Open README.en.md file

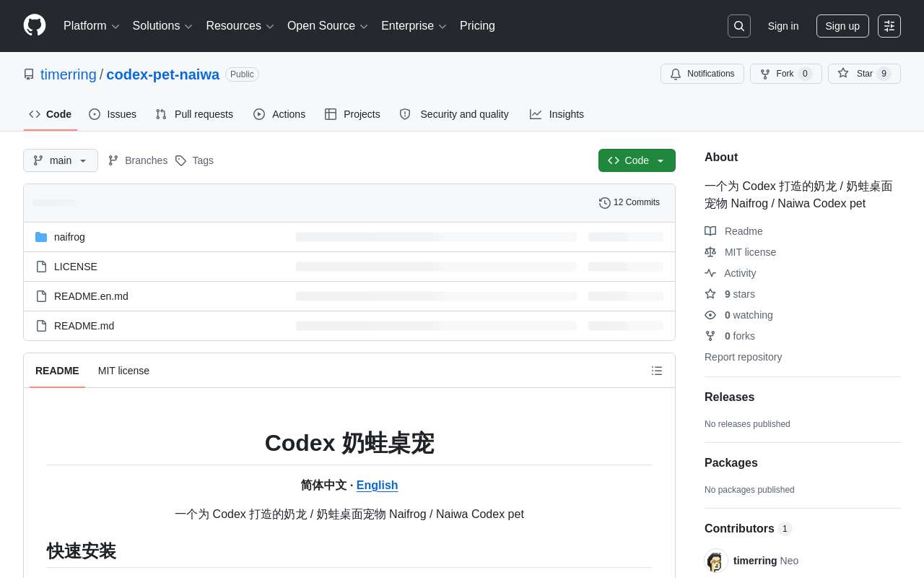(x=91, y=296)
